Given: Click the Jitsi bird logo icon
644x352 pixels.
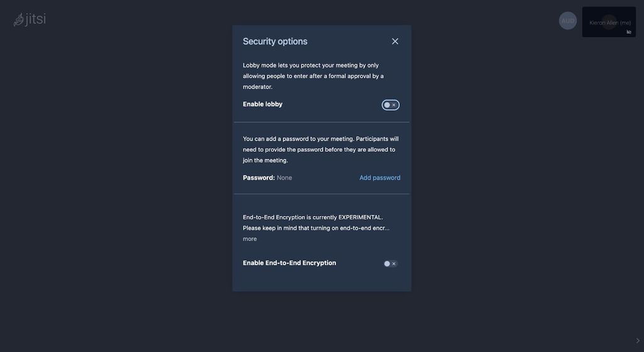Looking at the screenshot, I should tap(19, 20).
